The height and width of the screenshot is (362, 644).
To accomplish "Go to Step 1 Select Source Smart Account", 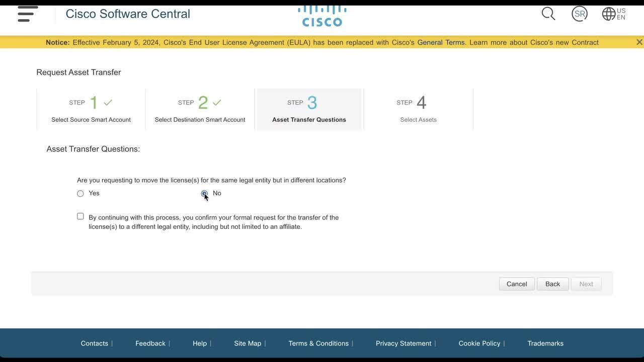I will 91,109.
